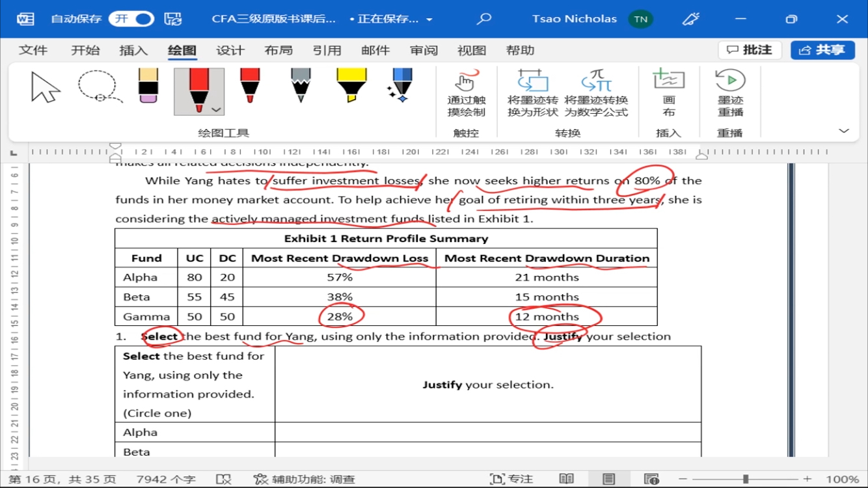Open the Comments button

(750, 50)
